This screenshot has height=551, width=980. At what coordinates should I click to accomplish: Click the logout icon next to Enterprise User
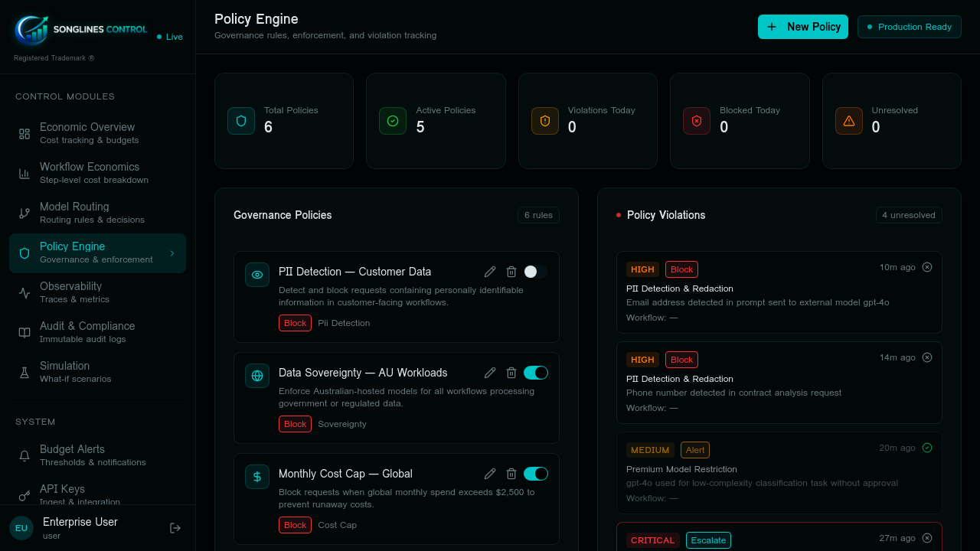[x=175, y=528]
